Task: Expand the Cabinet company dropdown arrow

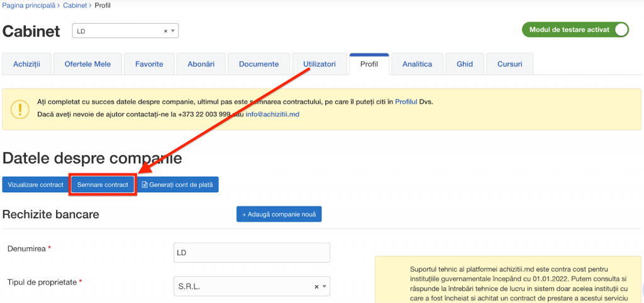Action: [x=174, y=31]
